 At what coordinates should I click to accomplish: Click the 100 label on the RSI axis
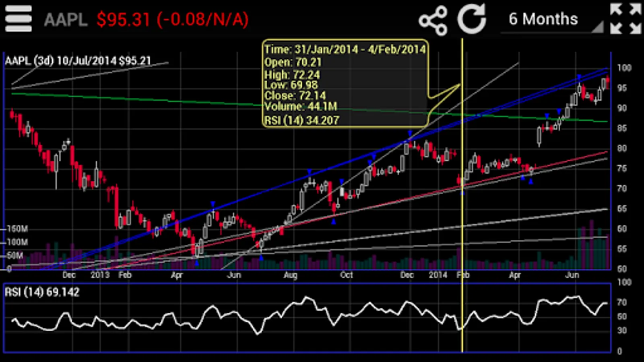pos(624,282)
